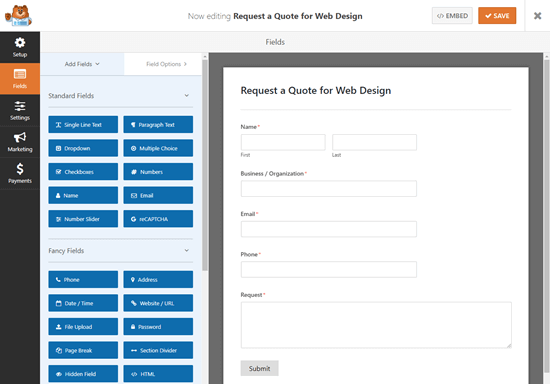Click the EMBED button
Screen dimensions: 550x384
(452, 16)
